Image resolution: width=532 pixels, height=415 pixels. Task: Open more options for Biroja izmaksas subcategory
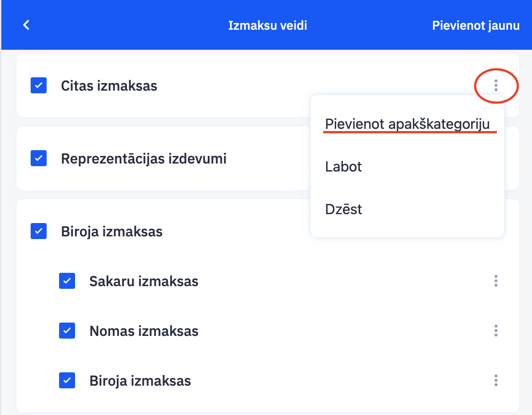point(496,380)
